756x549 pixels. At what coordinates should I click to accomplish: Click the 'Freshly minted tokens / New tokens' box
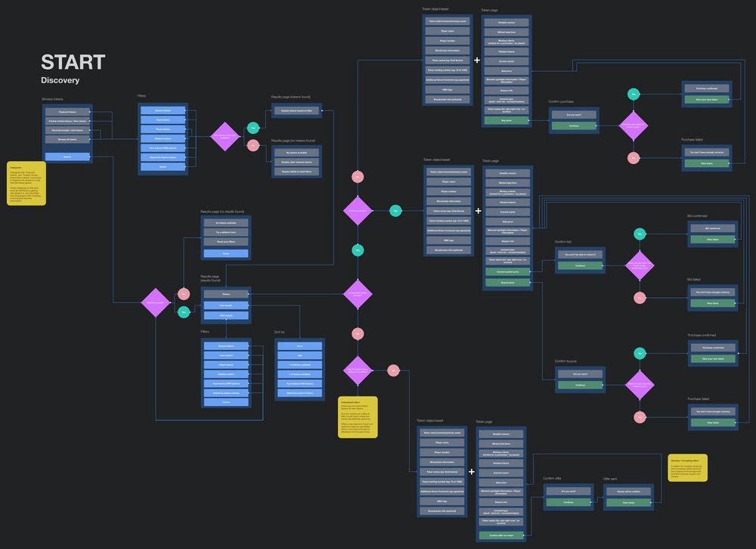tap(67, 121)
